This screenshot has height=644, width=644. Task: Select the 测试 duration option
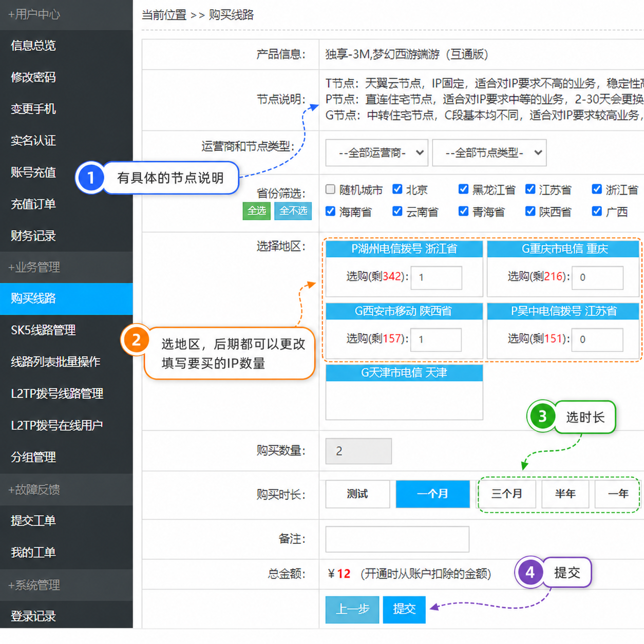pos(357,494)
